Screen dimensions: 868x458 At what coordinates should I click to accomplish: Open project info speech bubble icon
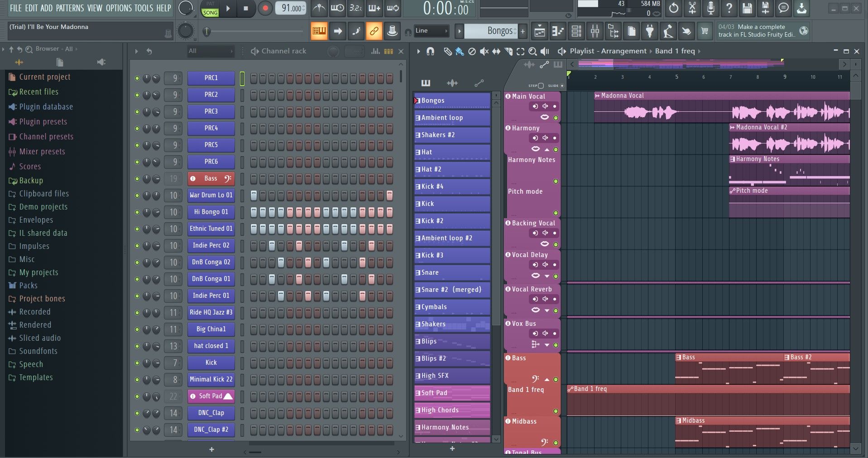[x=783, y=8]
